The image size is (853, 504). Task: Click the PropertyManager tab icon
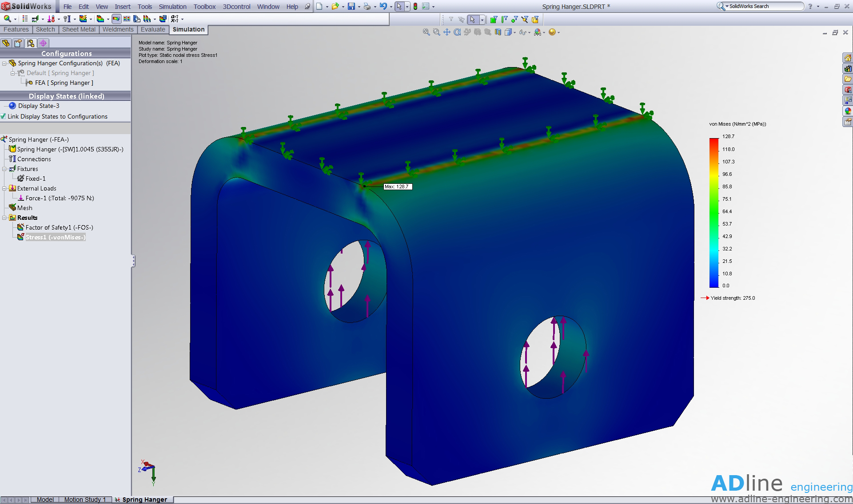click(x=18, y=43)
